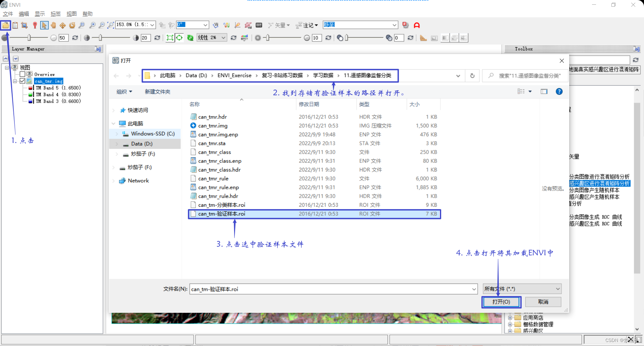Open the Mensuration ruler triangle tool
This screenshot has height=346, width=644.
(423, 38)
